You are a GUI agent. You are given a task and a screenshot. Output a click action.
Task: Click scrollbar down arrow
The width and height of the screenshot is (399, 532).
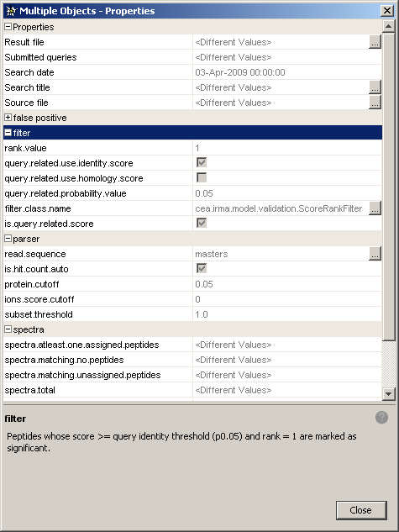pyautogui.click(x=388, y=393)
